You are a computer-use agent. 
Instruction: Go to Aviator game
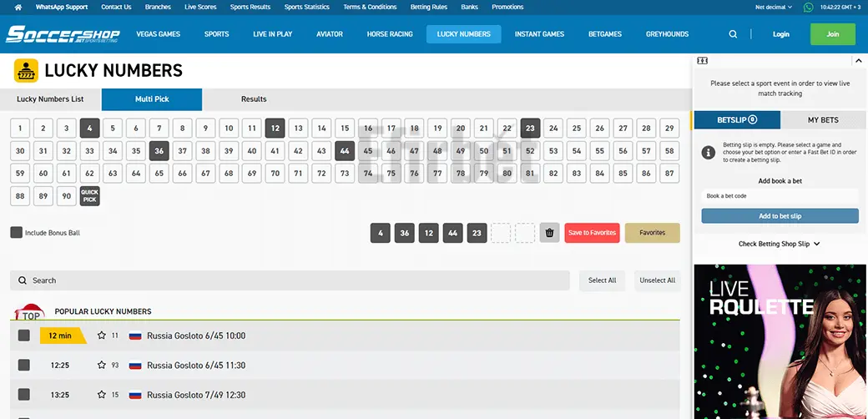pyautogui.click(x=330, y=34)
